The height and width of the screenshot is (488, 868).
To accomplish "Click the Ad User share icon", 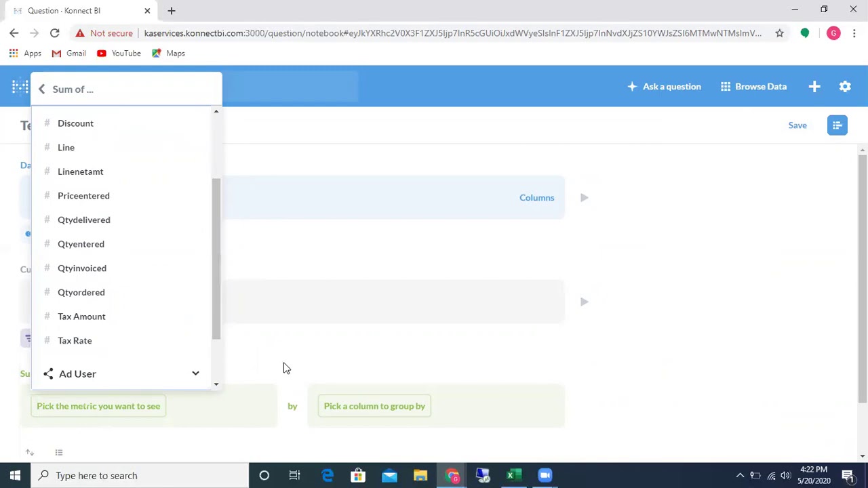I will click(48, 373).
